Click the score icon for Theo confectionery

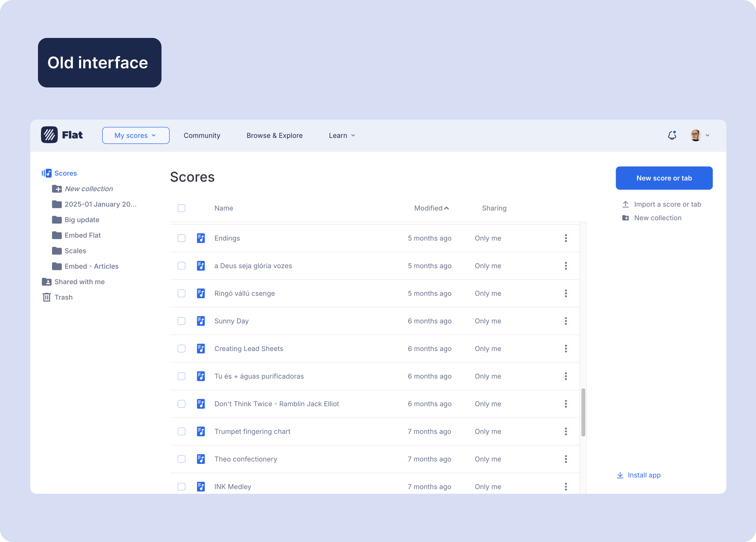pyautogui.click(x=201, y=459)
